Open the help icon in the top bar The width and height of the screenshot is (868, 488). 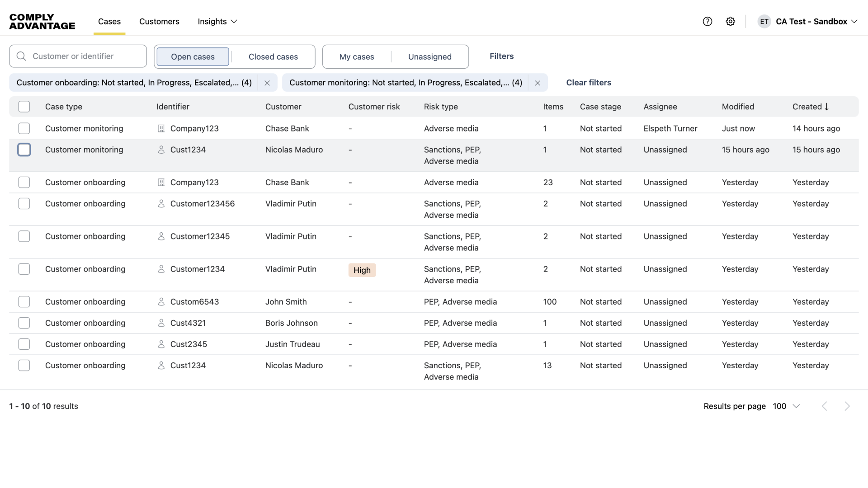(x=707, y=21)
